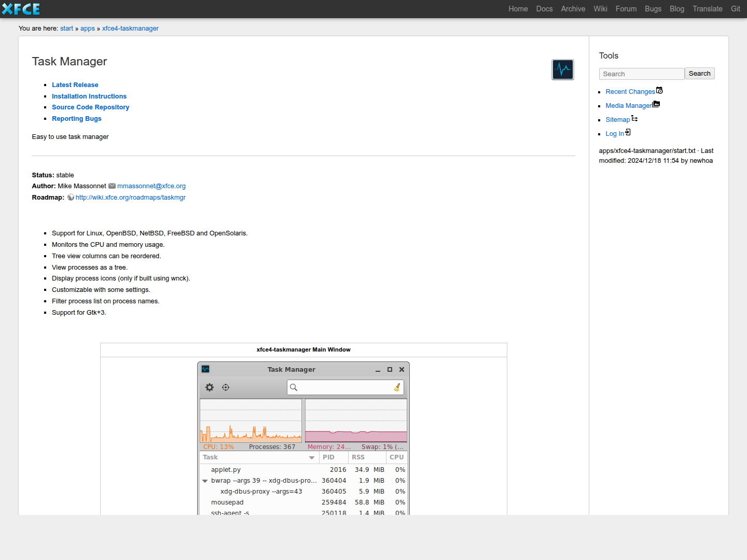
Task: Click the settings gear in the Task Manager screenshot
Action: [x=210, y=387]
